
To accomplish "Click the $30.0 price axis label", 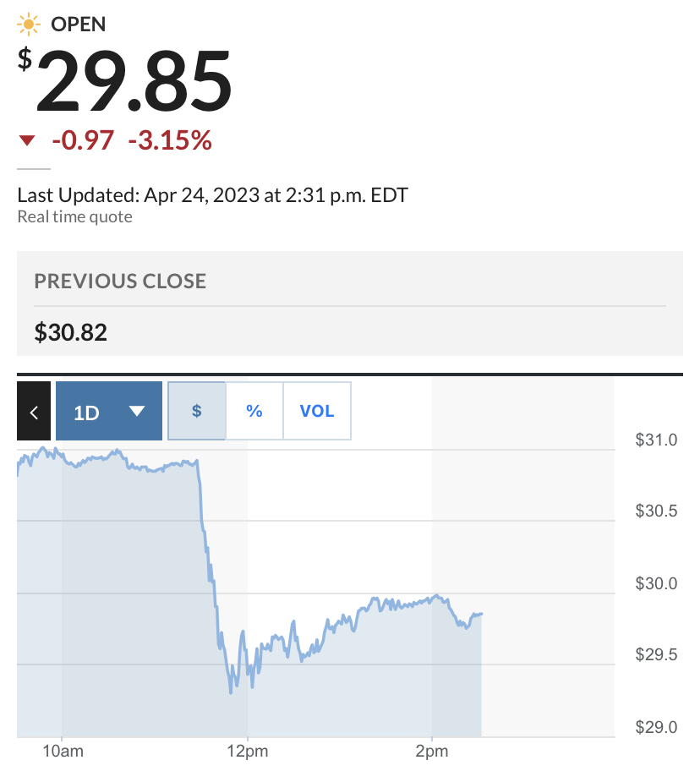I will (x=656, y=583).
